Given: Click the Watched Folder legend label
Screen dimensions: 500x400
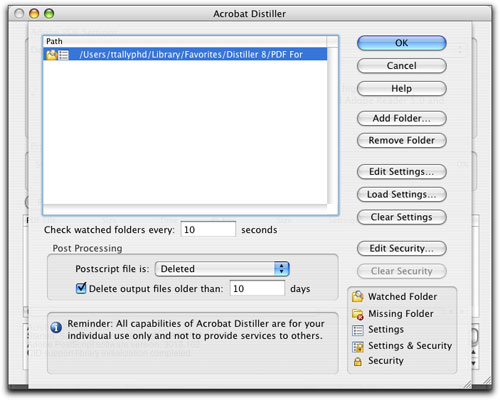Looking at the screenshot, I should (x=402, y=296).
